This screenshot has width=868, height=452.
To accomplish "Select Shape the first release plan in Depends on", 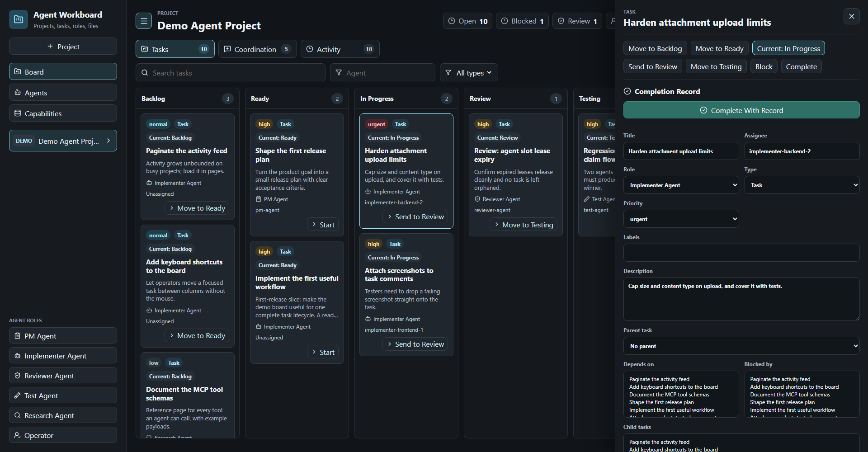I will [x=661, y=402].
